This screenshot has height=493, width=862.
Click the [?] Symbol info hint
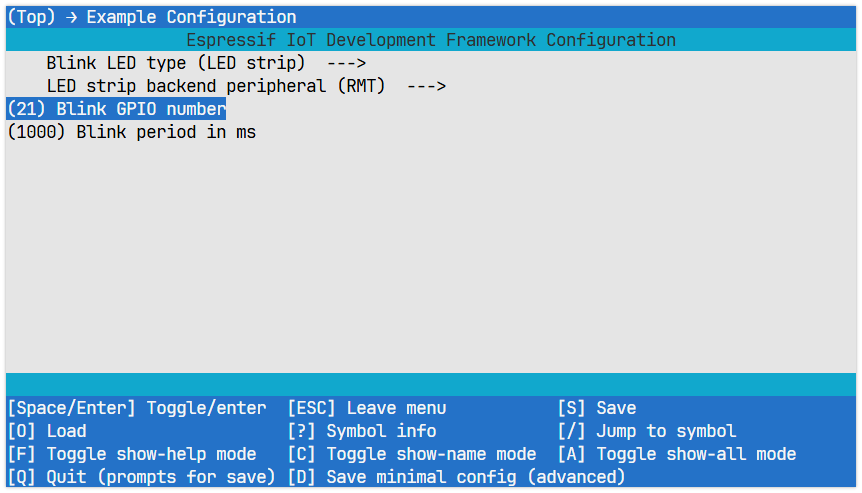tap(361, 431)
